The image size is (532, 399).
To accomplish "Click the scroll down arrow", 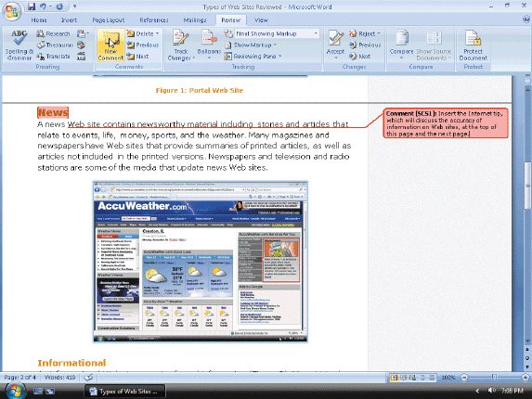I will [527, 341].
